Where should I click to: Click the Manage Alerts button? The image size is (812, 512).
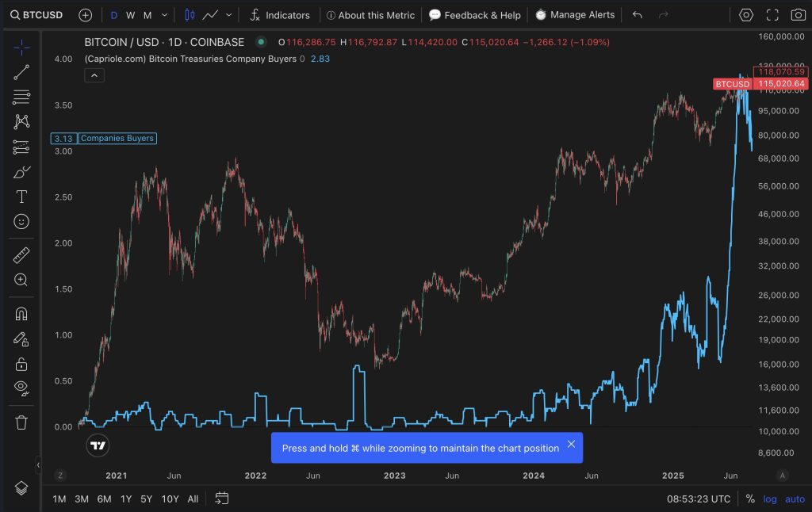point(574,15)
